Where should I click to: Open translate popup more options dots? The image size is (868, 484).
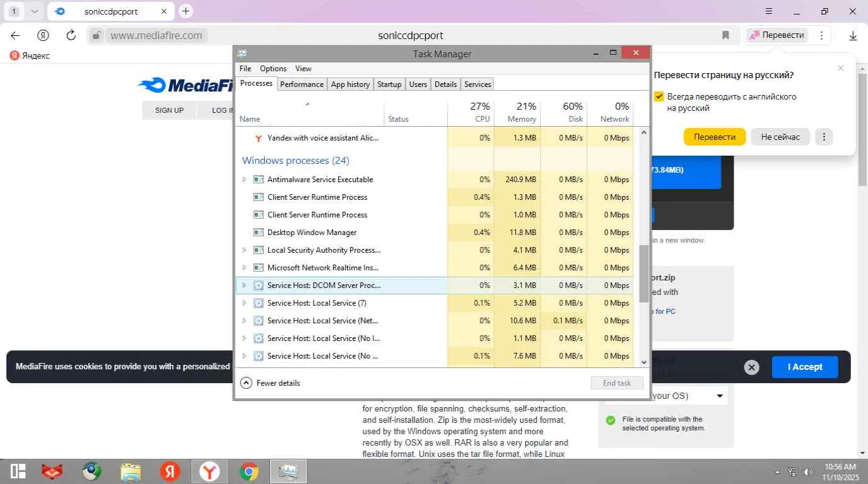pyautogui.click(x=824, y=137)
